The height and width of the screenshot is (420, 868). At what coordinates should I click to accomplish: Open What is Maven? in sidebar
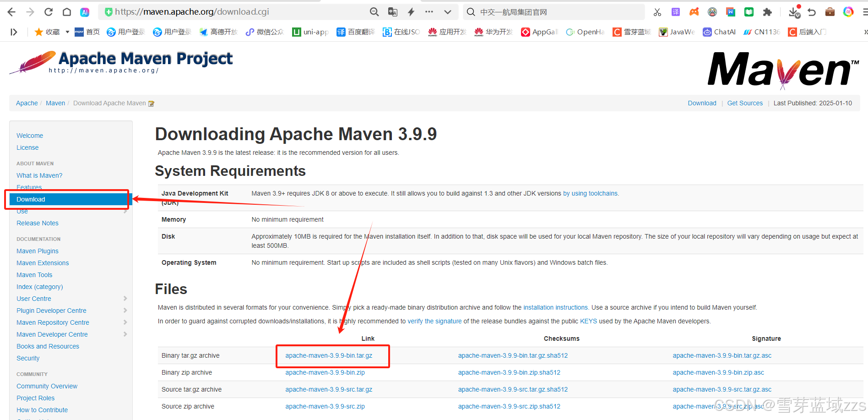[x=39, y=175]
